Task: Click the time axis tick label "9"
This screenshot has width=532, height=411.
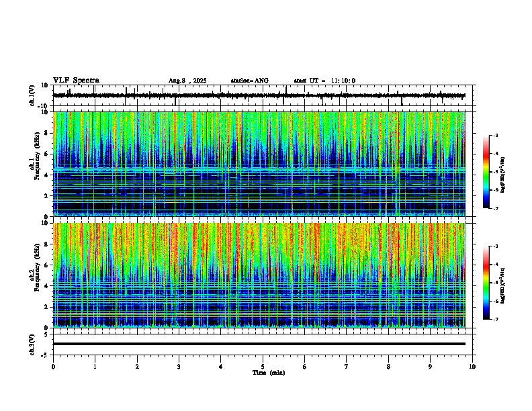Action: pyautogui.click(x=430, y=367)
